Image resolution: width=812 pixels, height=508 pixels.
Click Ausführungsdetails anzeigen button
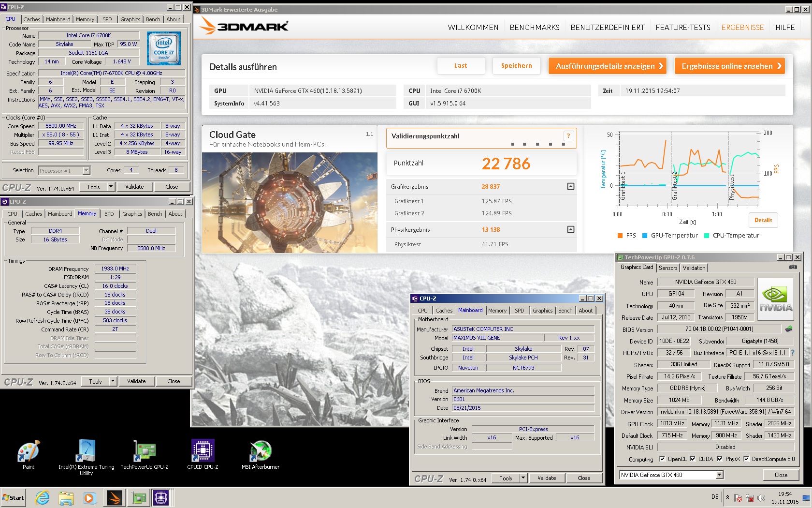(x=608, y=66)
